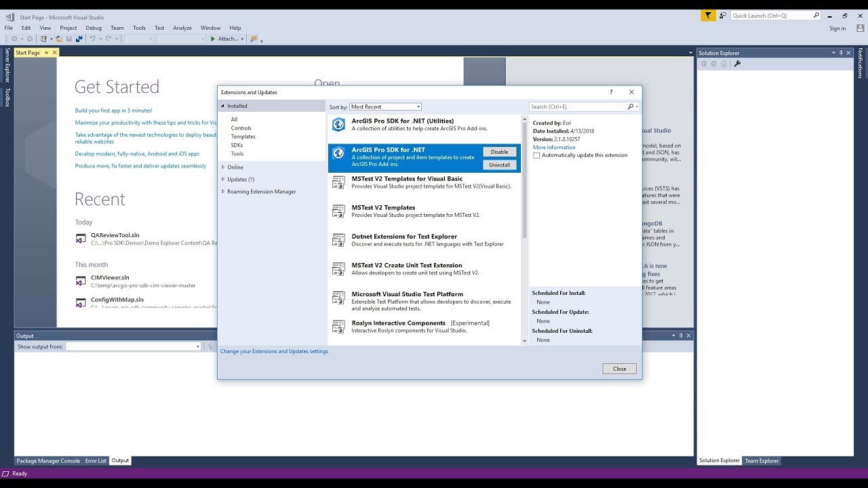This screenshot has height=488, width=868.
Task: Pin the Solution Explorer panel
Action: pyautogui.click(x=841, y=53)
